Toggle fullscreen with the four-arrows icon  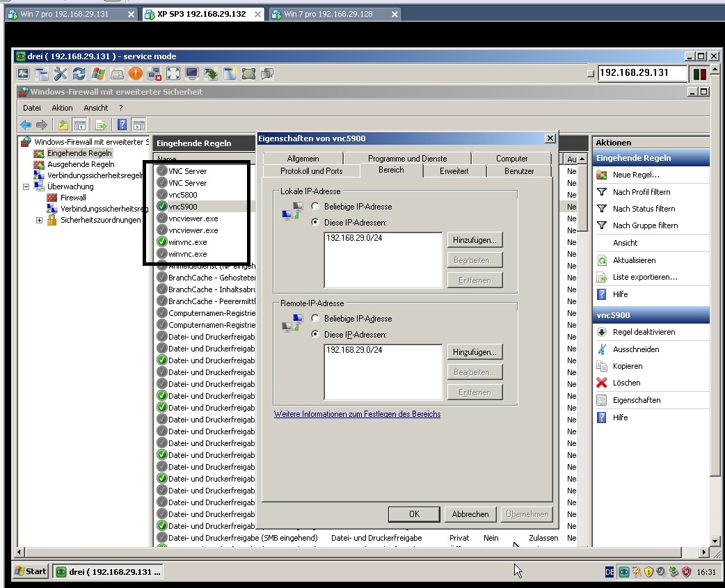tap(173, 74)
